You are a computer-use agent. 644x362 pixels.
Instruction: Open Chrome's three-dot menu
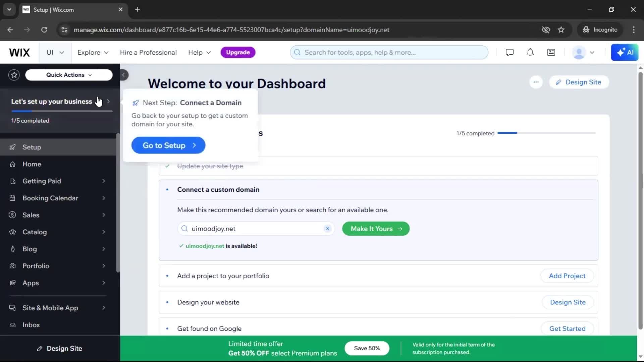[x=634, y=30]
